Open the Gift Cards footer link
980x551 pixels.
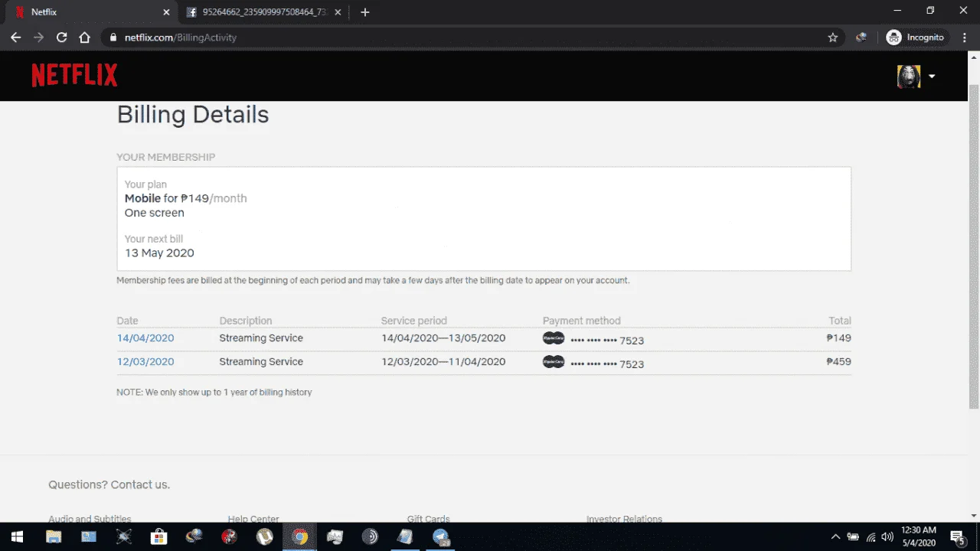(x=429, y=519)
